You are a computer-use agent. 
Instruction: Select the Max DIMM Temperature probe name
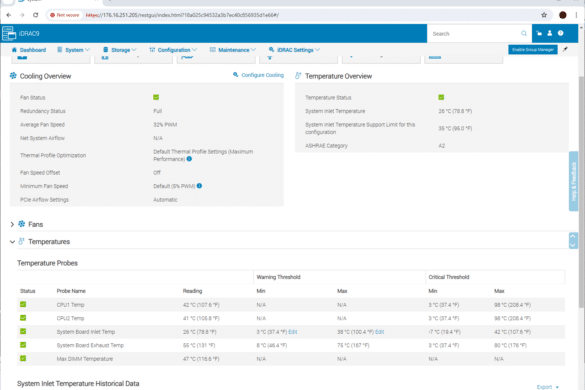pos(85,359)
